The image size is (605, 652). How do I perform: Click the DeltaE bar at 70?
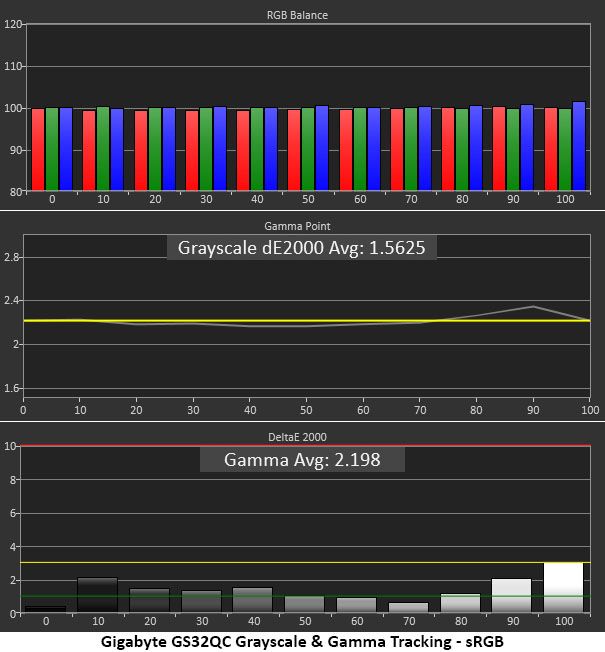pyautogui.click(x=408, y=607)
